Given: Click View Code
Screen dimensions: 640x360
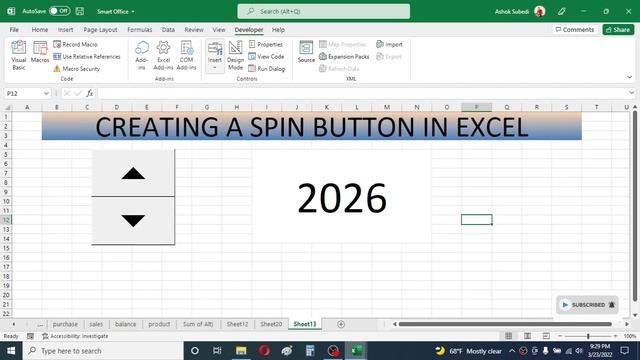Looking at the screenshot, I should click(267, 56).
